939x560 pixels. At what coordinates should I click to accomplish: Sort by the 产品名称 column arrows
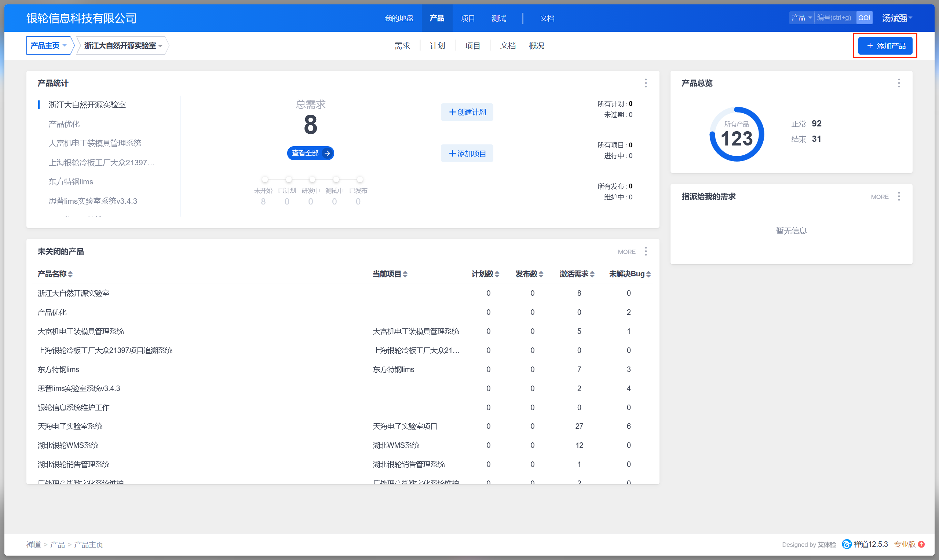[x=70, y=275]
